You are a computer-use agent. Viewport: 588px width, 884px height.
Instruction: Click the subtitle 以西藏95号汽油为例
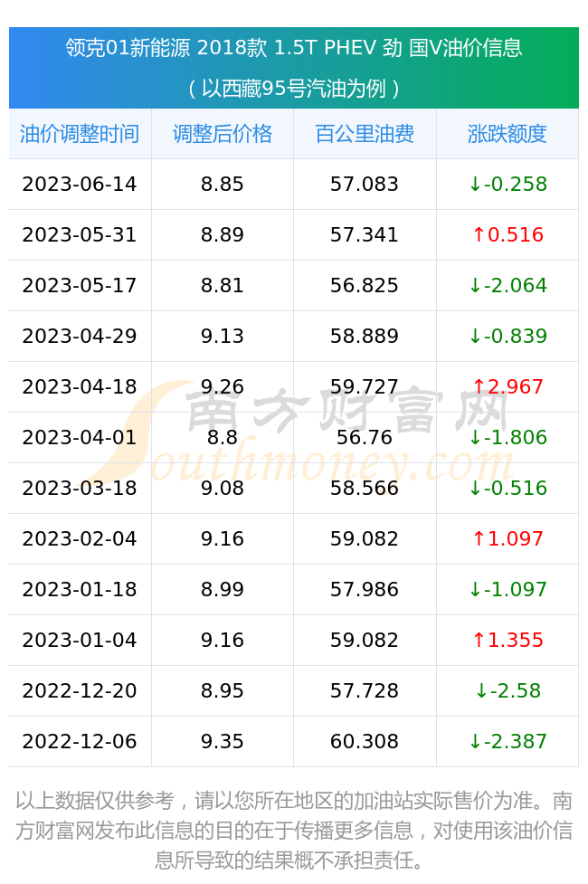294,89
